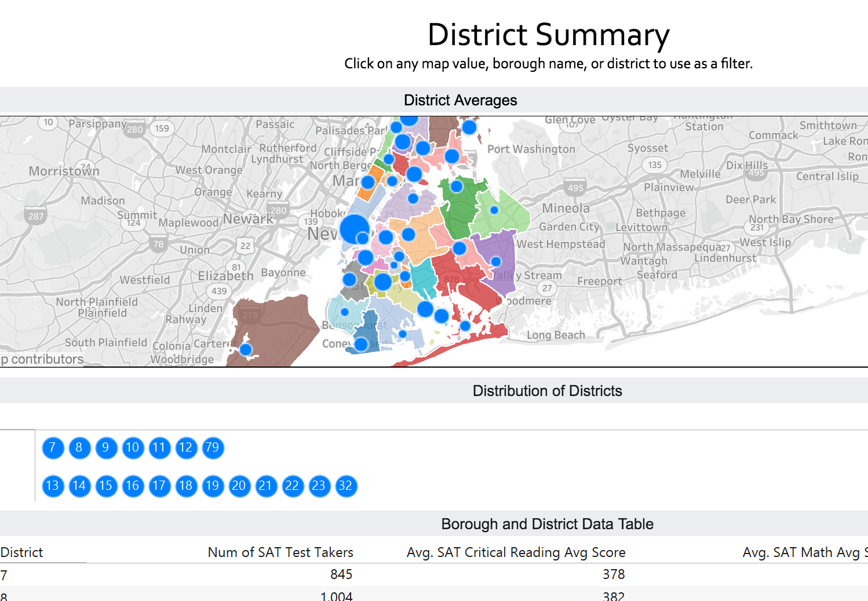Pick district 16 circle
This screenshot has width=868, height=601.
(x=133, y=486)
